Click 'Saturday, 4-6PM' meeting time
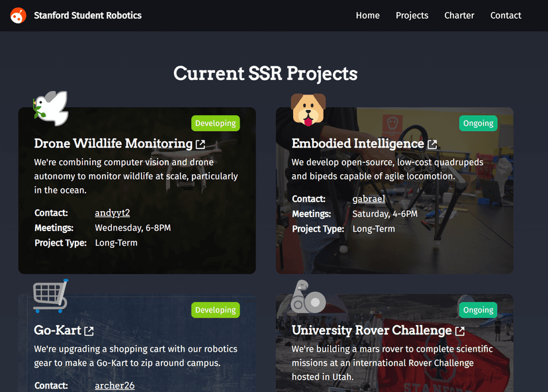 (385, 214)
